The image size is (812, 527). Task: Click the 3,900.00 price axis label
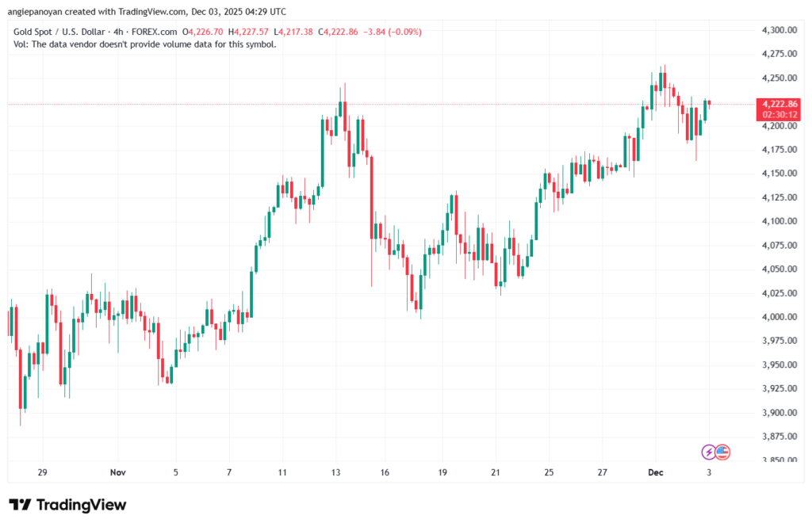point(778,413)
